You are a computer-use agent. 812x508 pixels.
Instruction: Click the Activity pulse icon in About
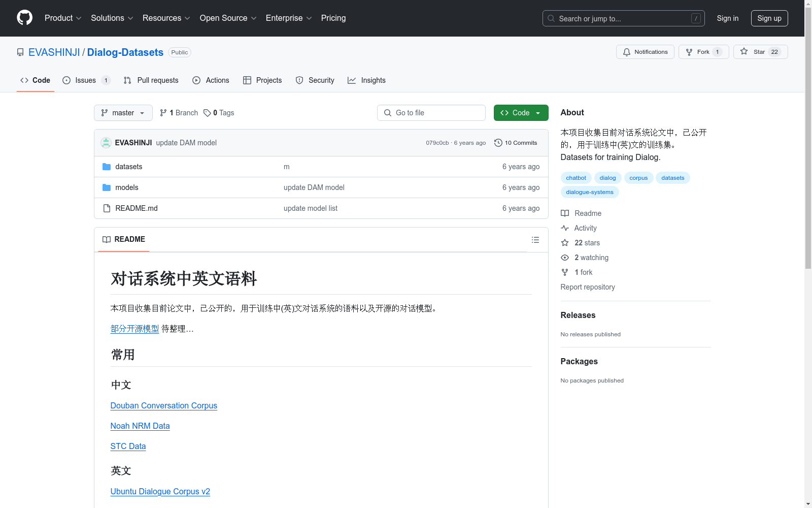tap(565, 228)
